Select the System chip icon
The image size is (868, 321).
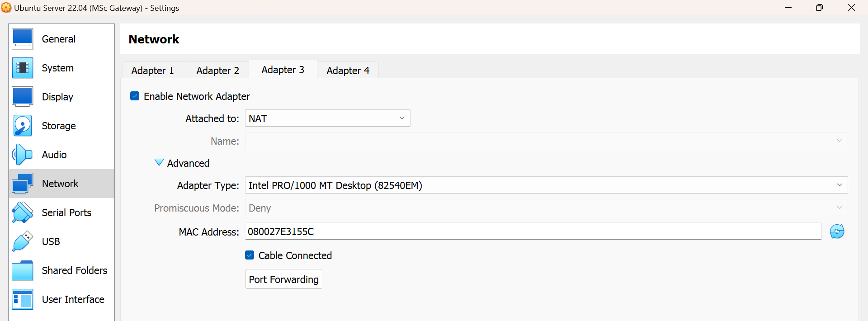(22, 68)
